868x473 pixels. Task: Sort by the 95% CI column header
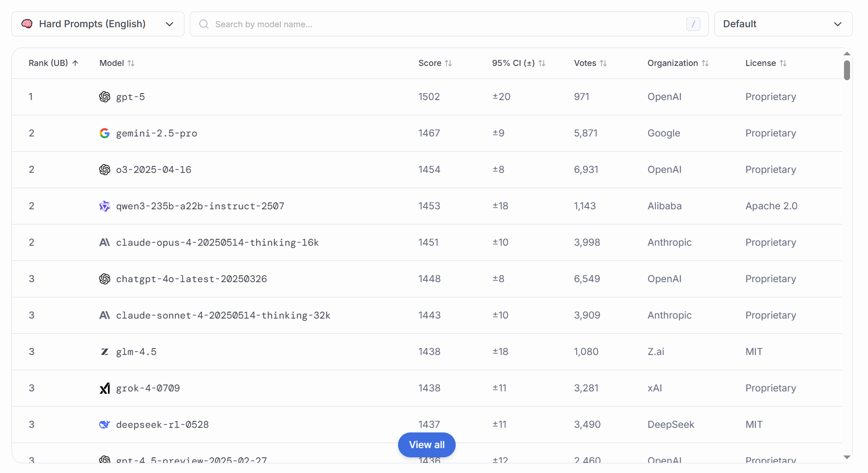(519, 63)
